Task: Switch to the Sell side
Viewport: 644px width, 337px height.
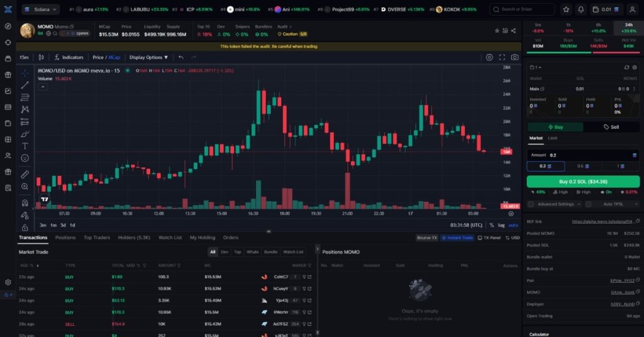Action: (x=611, y=127)
